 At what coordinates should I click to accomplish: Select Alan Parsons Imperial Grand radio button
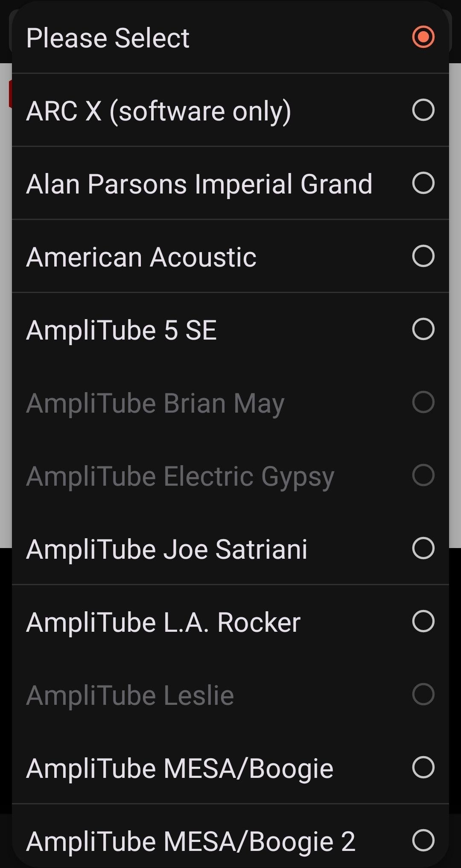(423, 183)
